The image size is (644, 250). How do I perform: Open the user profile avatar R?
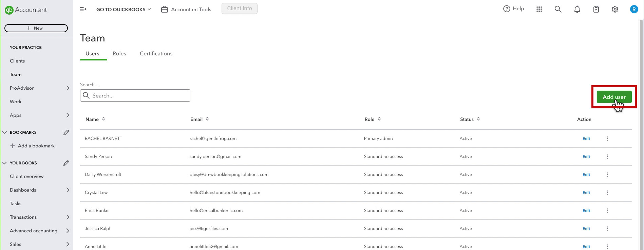pos(634,9)
